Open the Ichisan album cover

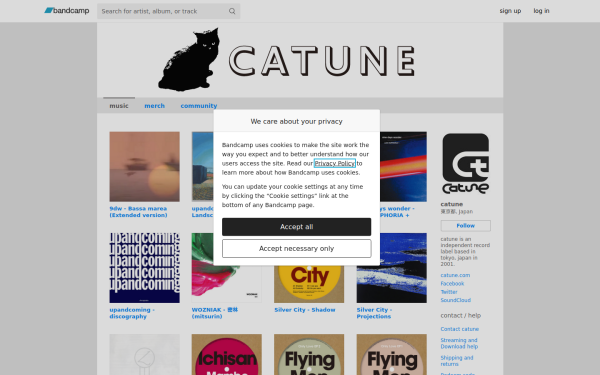coord(227,354)
